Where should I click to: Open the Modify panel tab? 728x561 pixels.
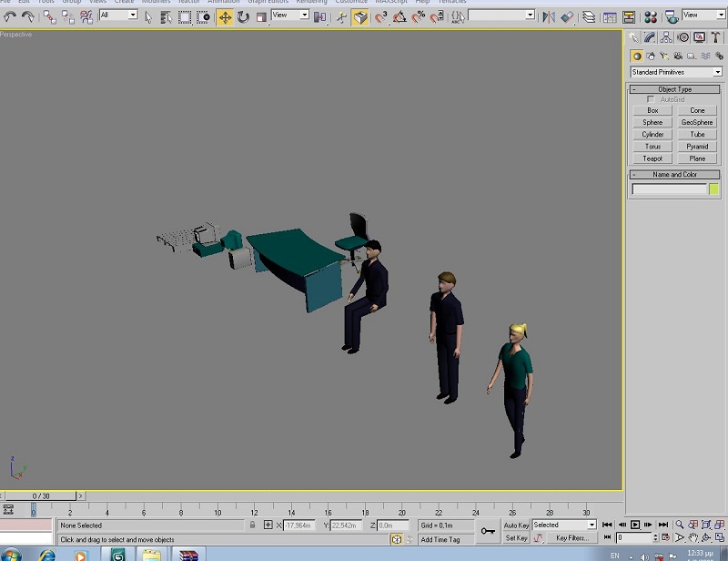click(650, 37)
